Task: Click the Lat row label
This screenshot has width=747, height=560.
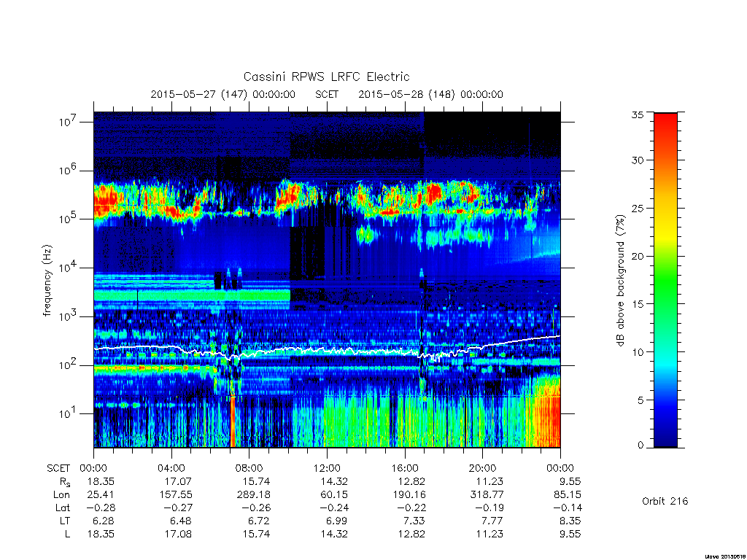Action: click(x=63, y=507)
